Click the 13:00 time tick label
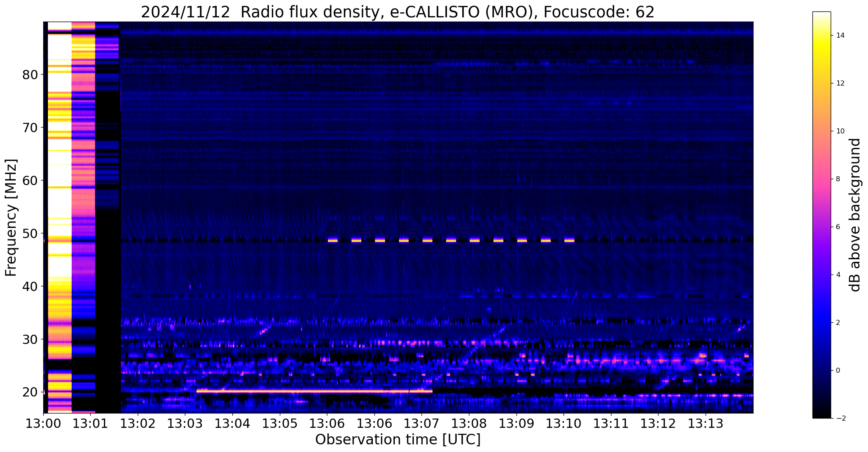 coord(43,423)
